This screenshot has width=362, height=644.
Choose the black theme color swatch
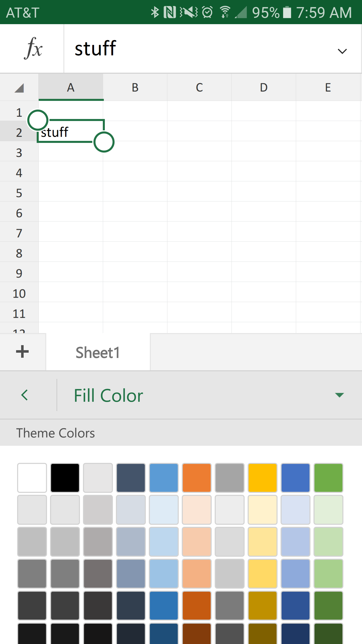coord(65,478)
